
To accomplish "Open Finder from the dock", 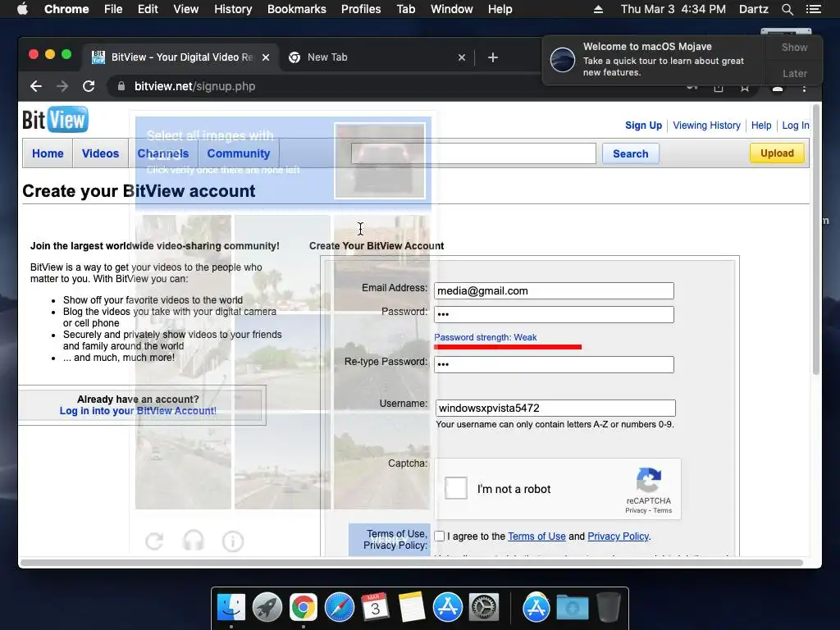I will coord(231,608).
